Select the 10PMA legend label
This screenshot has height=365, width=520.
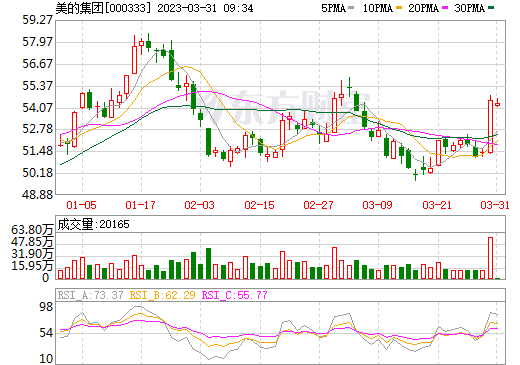pyautogui.click(x=378, y=8)
